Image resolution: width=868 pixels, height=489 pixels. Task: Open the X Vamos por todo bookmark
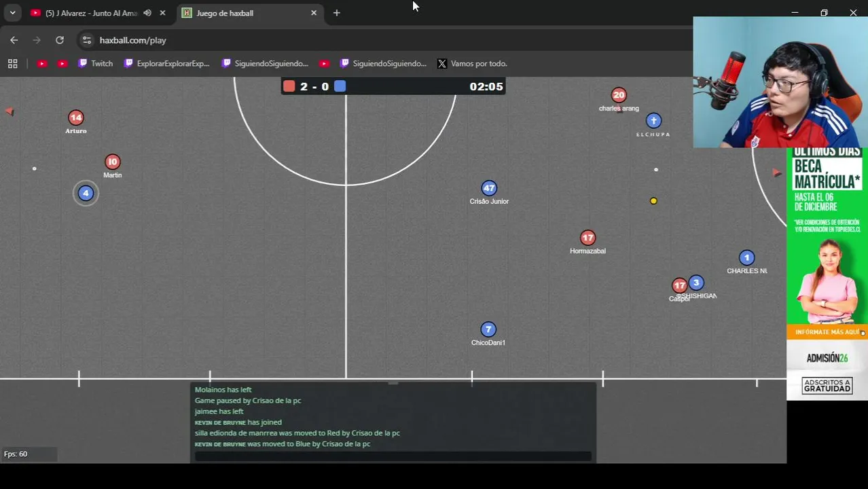[x=472, y=63]
